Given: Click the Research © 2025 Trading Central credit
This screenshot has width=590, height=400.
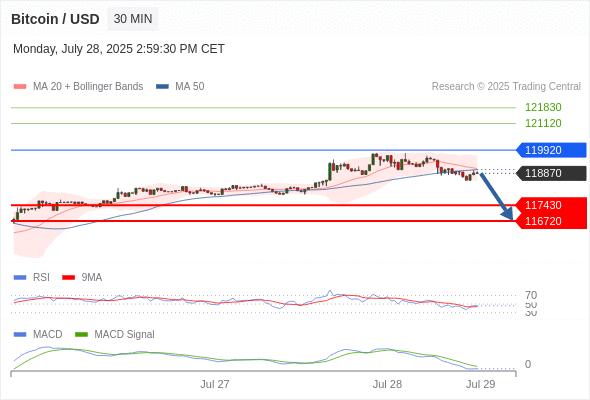Looking at the screenshot, I should pos(506,87).
